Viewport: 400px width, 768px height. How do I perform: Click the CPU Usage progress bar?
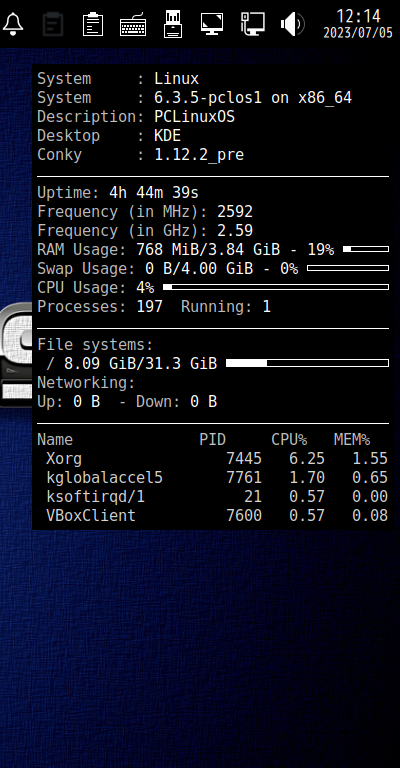pos(276,287)
